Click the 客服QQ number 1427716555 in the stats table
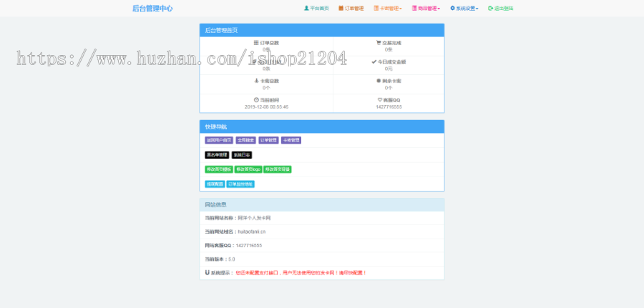644x308 pixels. (x=389, y=106)
